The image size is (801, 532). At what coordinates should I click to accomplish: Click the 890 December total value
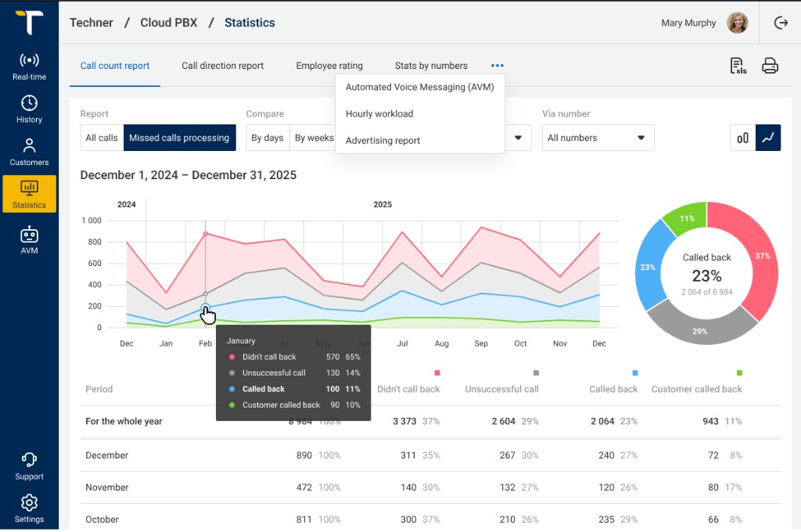click(x=304, y=455)
